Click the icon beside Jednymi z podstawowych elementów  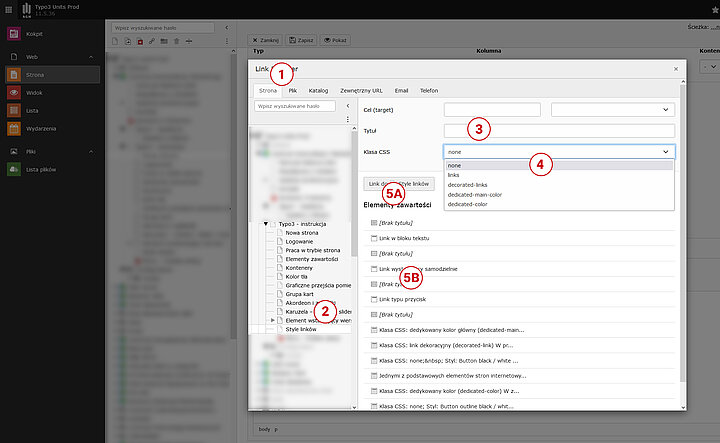tap(374, 376)
